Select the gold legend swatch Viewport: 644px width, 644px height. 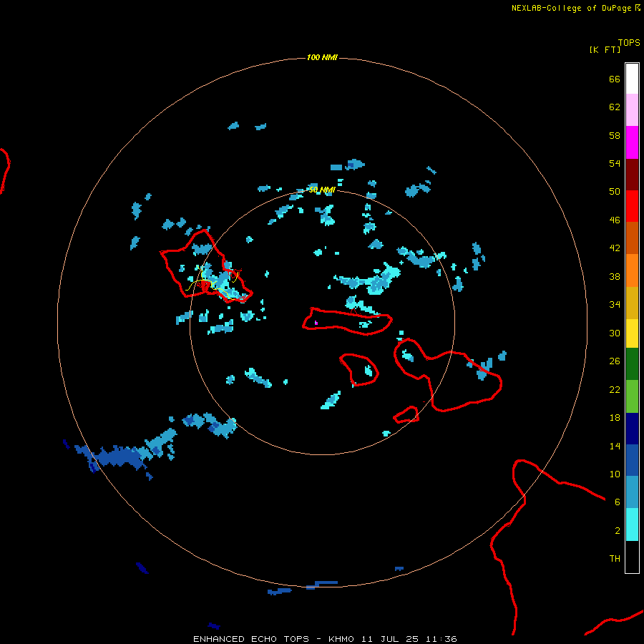click(632, 303)
